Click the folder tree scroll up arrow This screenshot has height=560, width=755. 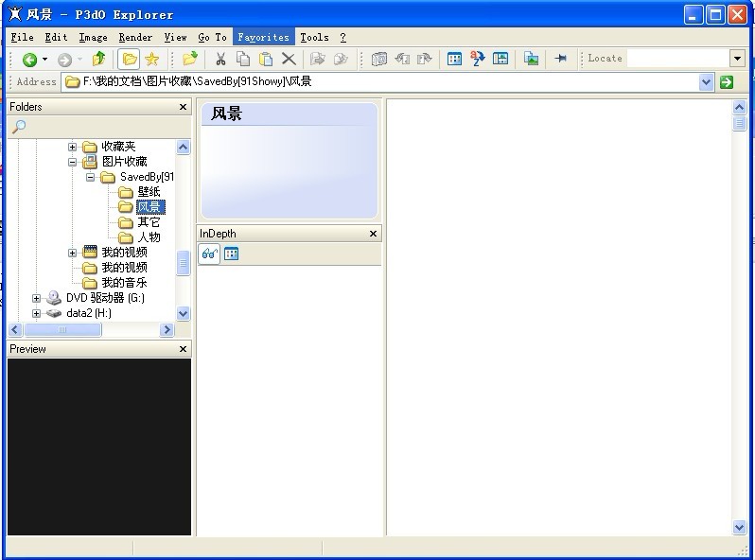point(183,147)
